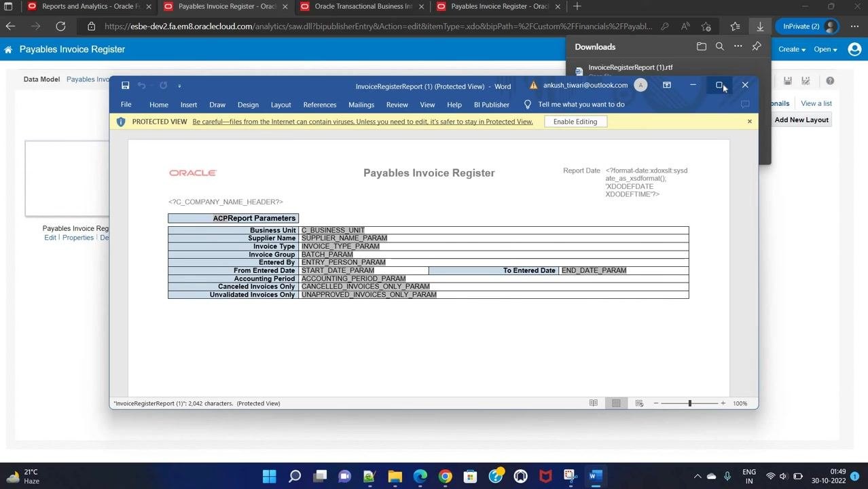The image size is (868, 489).
Task: Click the Enable Editing button
Action: click(x=575, y=122)
